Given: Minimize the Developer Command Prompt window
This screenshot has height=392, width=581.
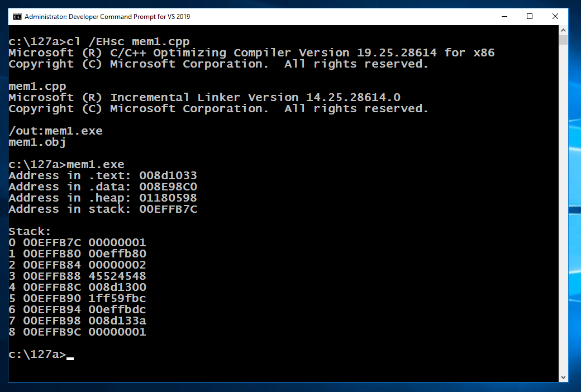Looking at the screenshot, I should tap(504, 17).
